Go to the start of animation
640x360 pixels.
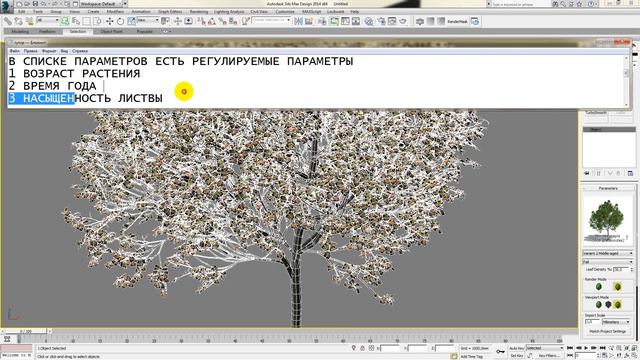570,348
